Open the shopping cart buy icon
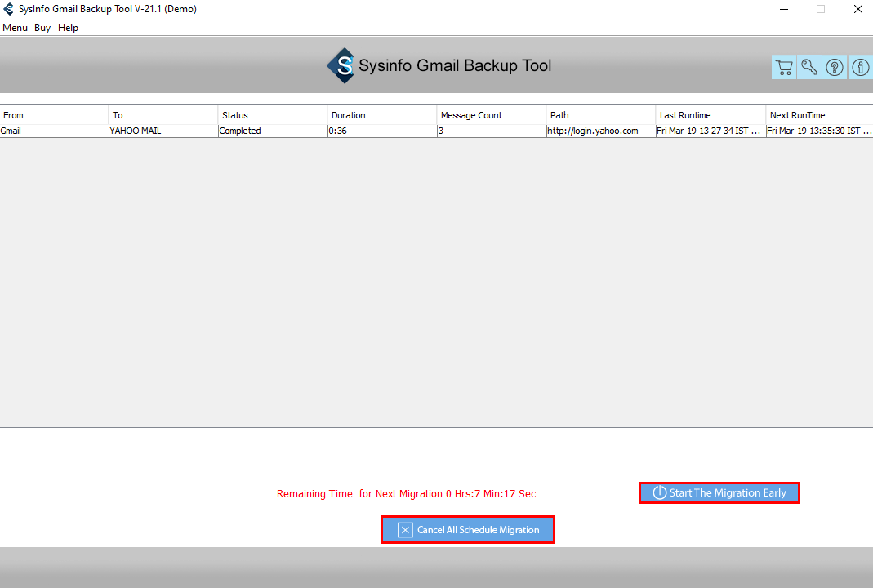 [x=784, y=67]
